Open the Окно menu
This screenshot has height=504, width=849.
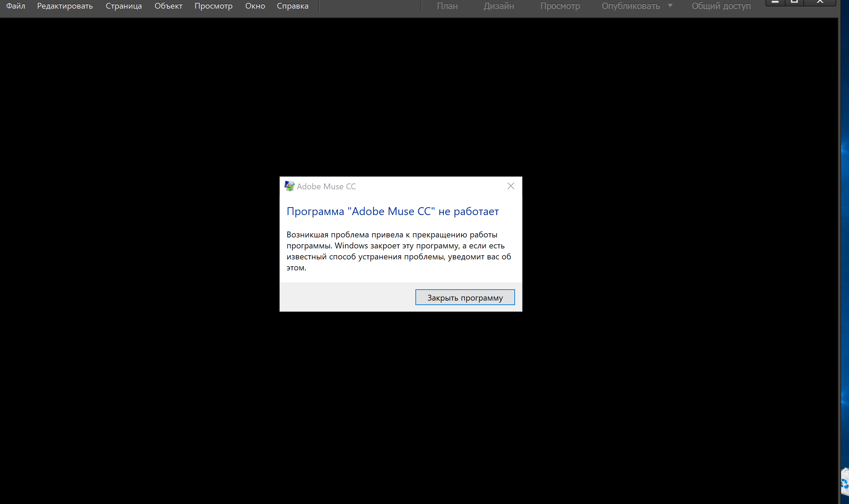click(255, 6)
